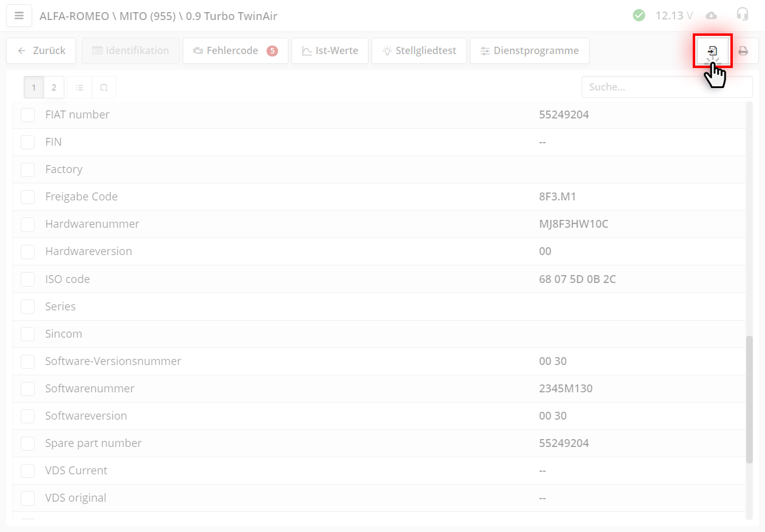Go to Dienstprogramme
This screenshot has width=765, height=532.
(x=529, y=51)
